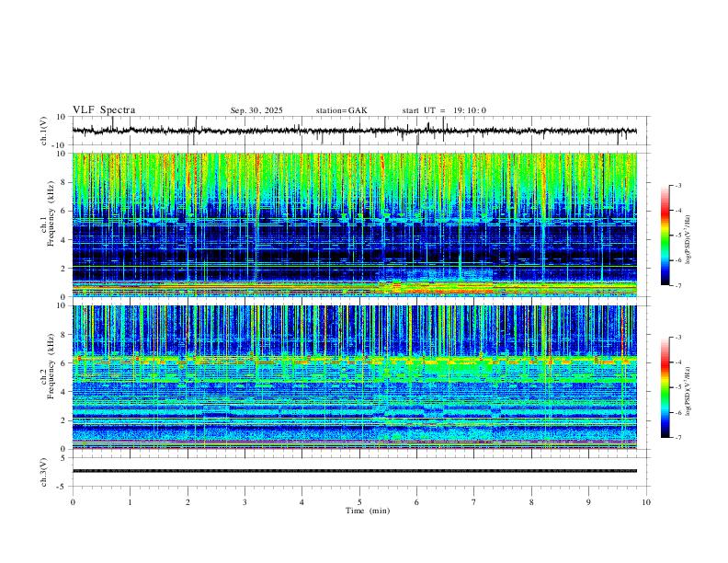Viewport: 728px width, 563px height.
Task: Click the ch.3 black signal band
Action: (x=354, y=471)
